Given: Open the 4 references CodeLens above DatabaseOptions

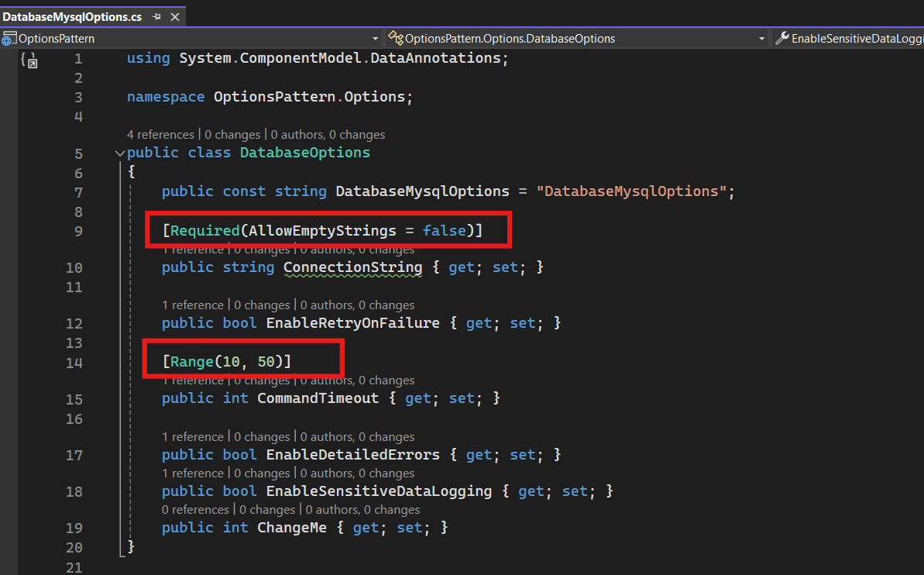Looking at the screenshot, I should [160, 134].
